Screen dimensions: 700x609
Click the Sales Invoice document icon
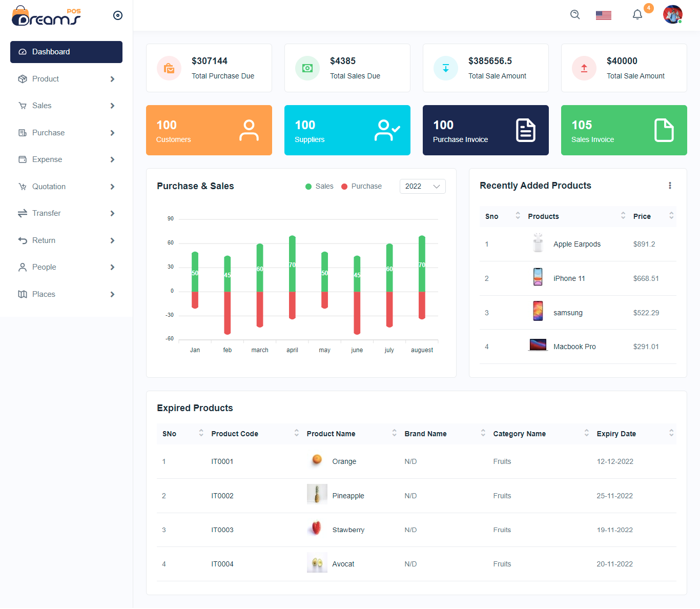(664, 130)
